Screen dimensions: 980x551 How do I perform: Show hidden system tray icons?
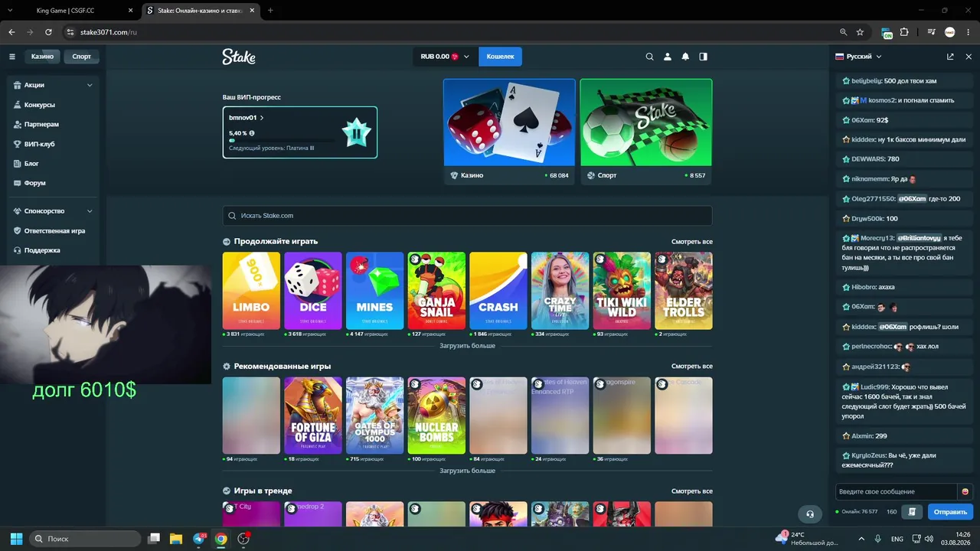(861, 539)
